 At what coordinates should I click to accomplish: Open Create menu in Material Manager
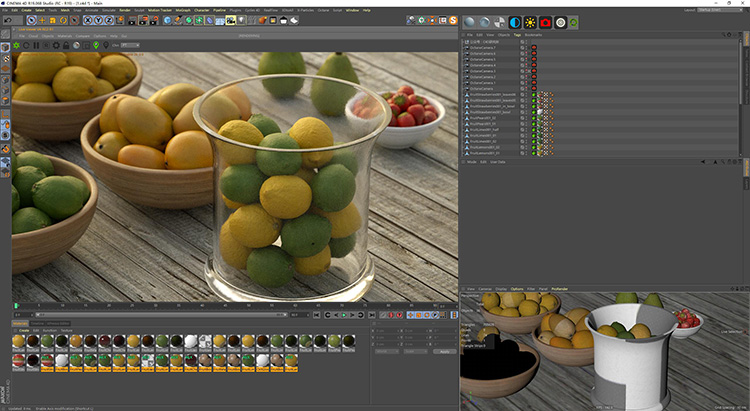24,330
